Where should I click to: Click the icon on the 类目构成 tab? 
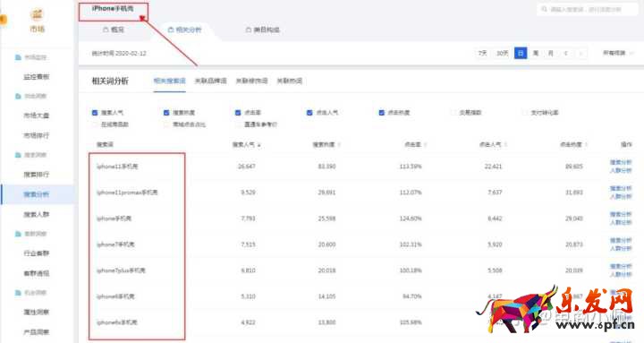click(x=248, y=30)
